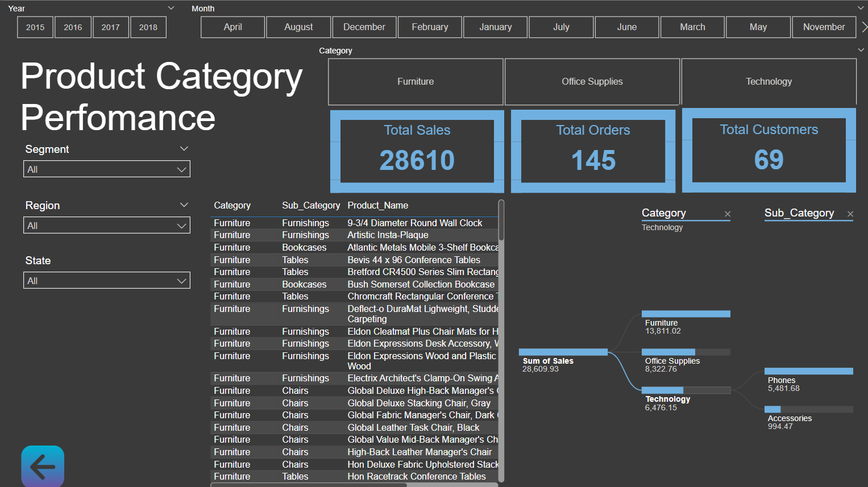Remove the Sub_Category level in decomposition tree
The height and width of the screenshot is (487, 868).
850,214
